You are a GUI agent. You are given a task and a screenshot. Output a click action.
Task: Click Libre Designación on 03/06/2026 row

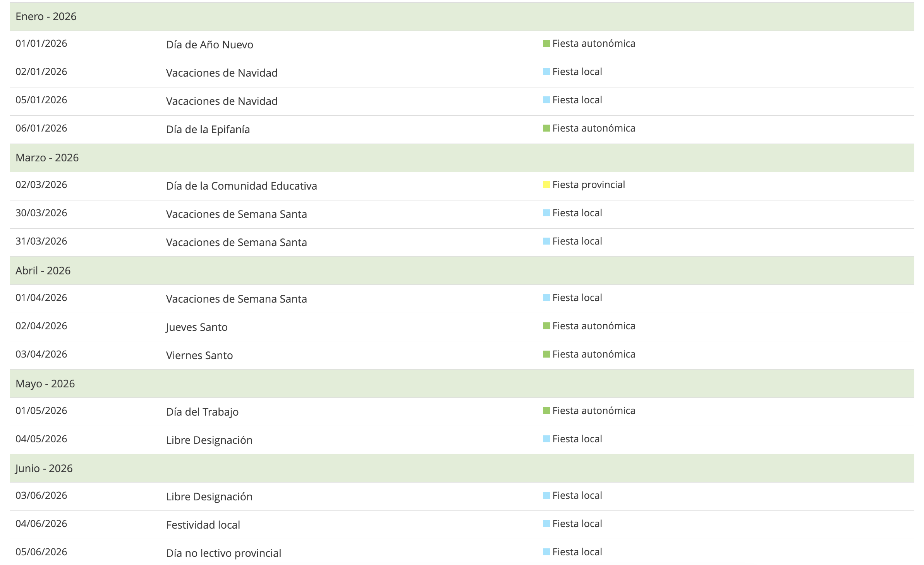pyautogui.click(x=209, y=497)
